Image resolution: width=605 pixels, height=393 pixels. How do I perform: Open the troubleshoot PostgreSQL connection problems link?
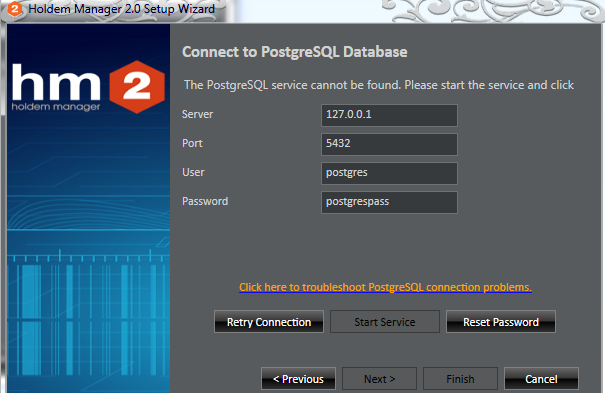[x=385, y=287]
